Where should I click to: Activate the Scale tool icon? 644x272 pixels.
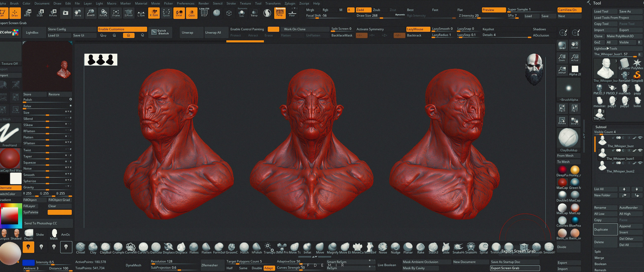(40, 13)
